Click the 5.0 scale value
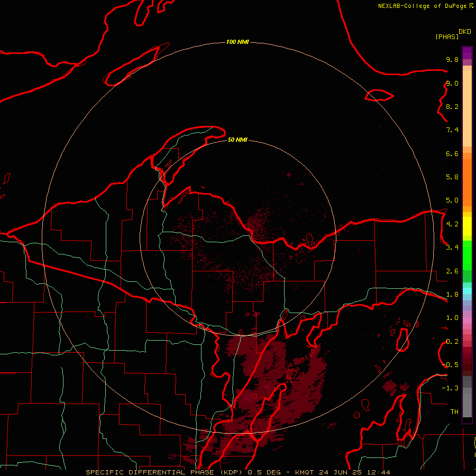The height and width of the screenshot is (476, 476). click(452, 200)
